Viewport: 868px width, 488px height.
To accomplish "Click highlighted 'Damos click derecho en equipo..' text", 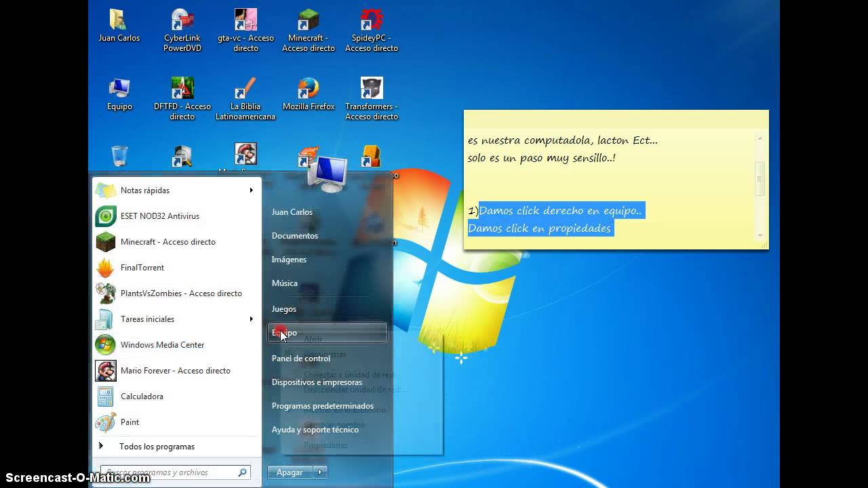I will 561,211.
